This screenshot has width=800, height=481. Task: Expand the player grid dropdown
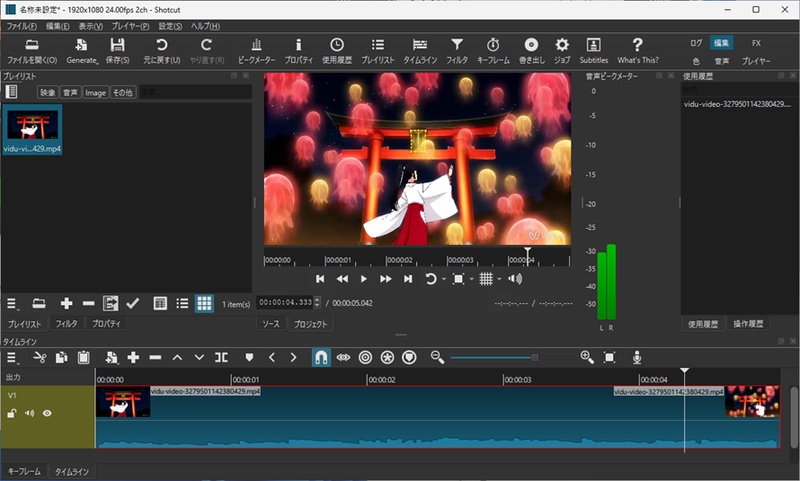coord(499,279)
